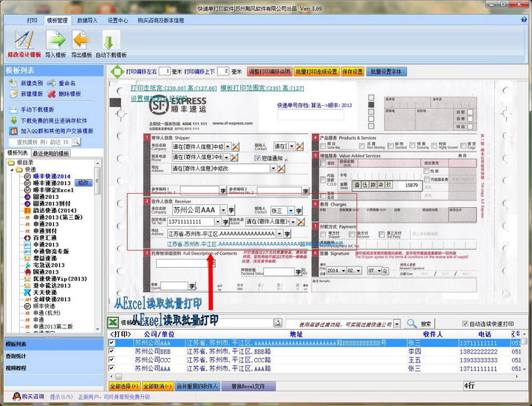Click the edit icon beside shipper company field

[236, 146]
